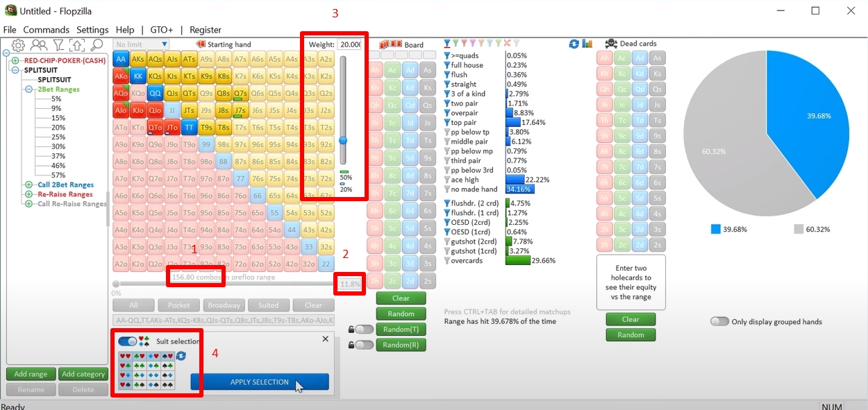This screenshot has width=868, height=410.
Task: Open the bar chart icon above statistics
Action: point(587,44)
